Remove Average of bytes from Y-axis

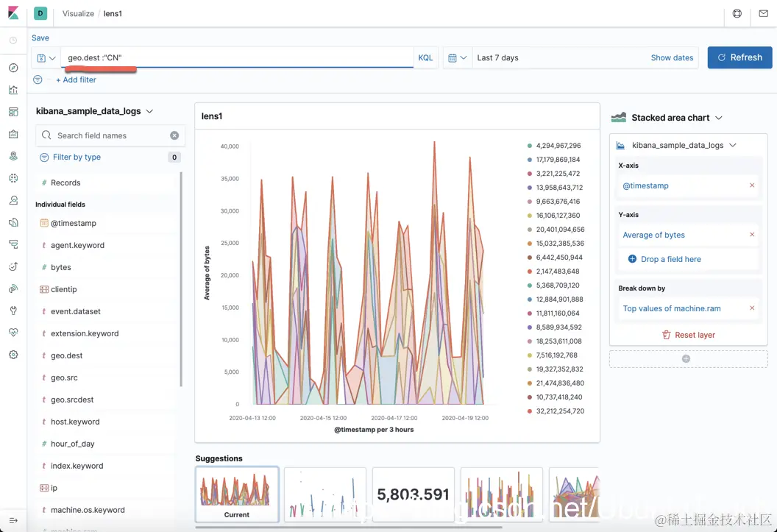pyautogui.click(x=752, y=235)
